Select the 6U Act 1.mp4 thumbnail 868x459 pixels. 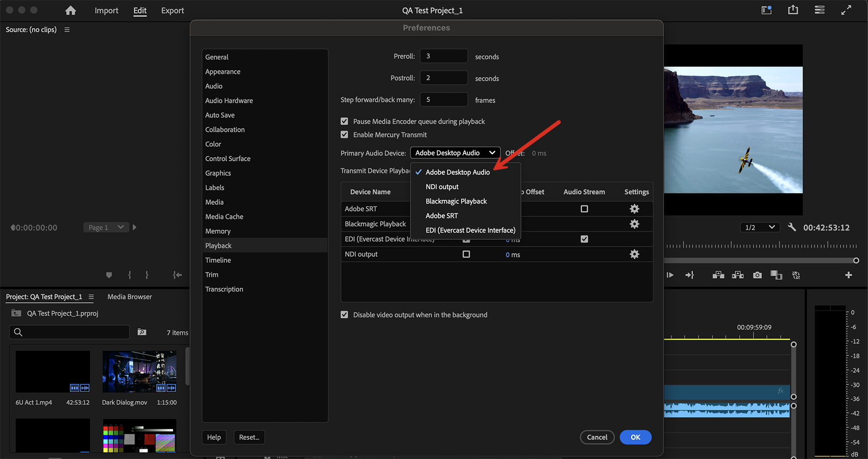[x=53, y=372]
